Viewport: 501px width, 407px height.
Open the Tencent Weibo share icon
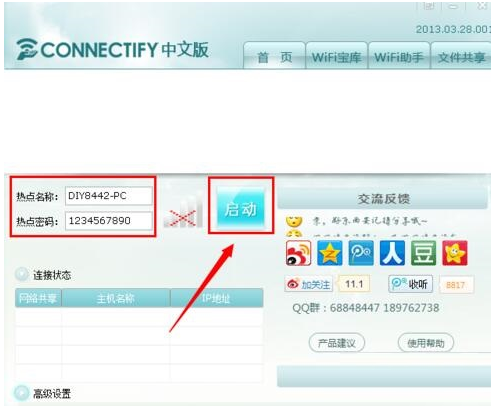pos(361,253)
